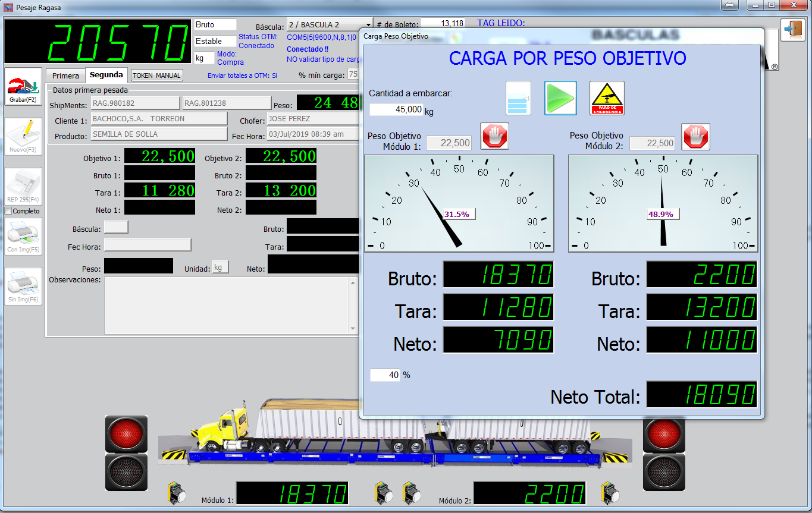Click the percentage field showing 40
This screenshot has width=812, height=513.
(x=385, y=375)
